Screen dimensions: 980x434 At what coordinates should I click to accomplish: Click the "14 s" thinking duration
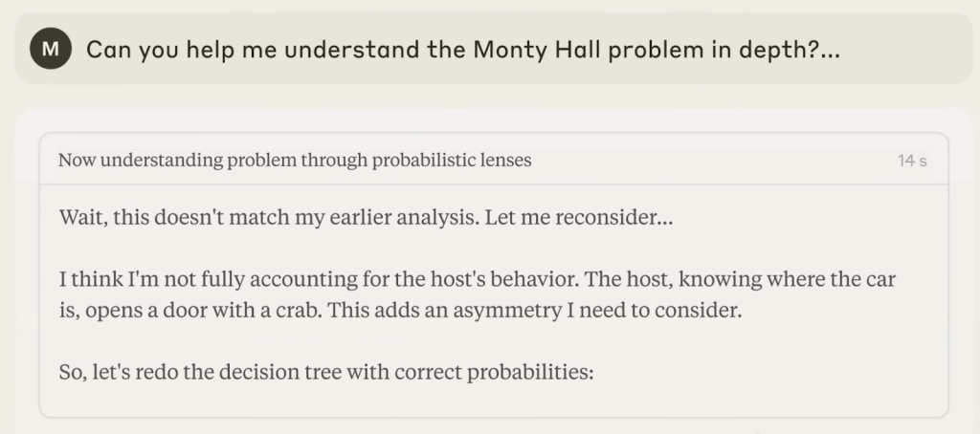912,162
